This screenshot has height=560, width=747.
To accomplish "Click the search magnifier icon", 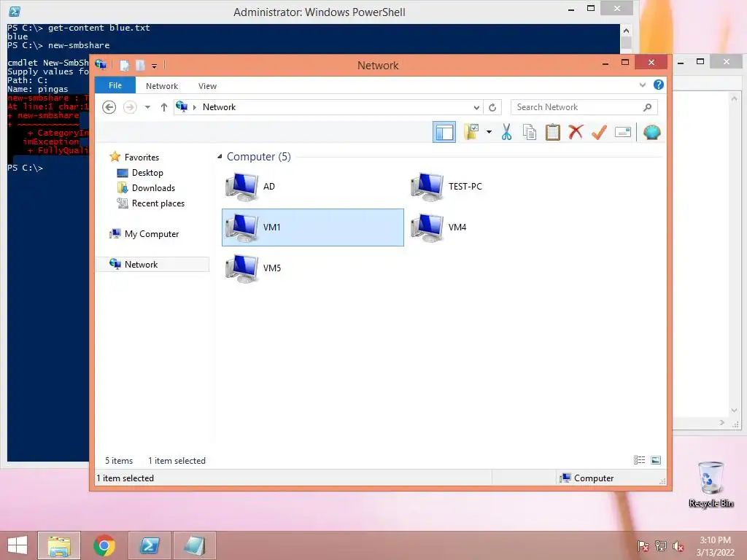I will click(x=647, y=107).
